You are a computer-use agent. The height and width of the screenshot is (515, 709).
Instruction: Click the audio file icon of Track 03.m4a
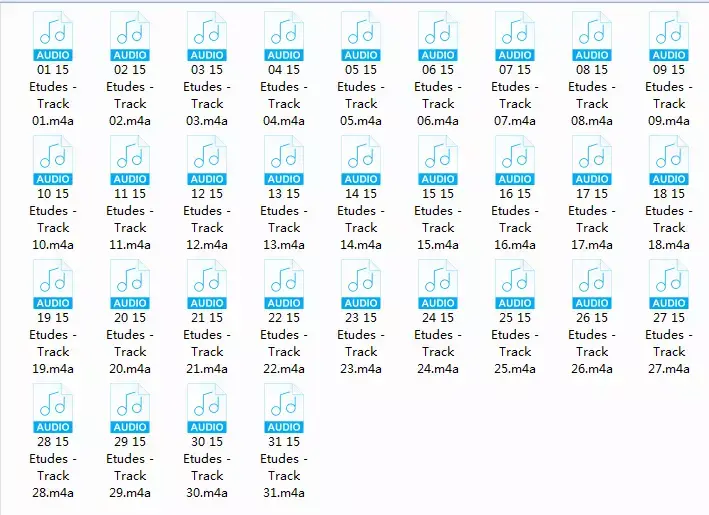point(207,36)
